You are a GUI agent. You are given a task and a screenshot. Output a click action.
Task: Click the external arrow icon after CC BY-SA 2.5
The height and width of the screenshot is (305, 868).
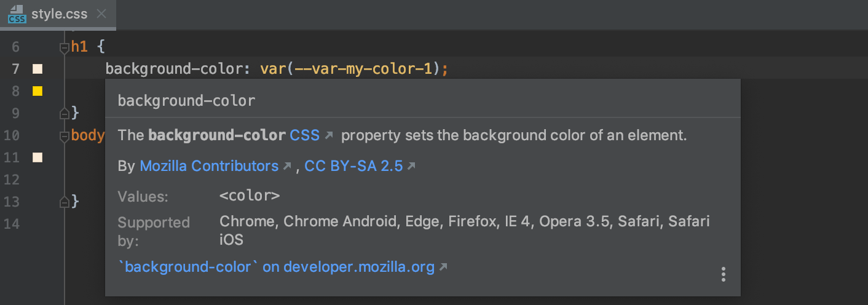(411, 166)
